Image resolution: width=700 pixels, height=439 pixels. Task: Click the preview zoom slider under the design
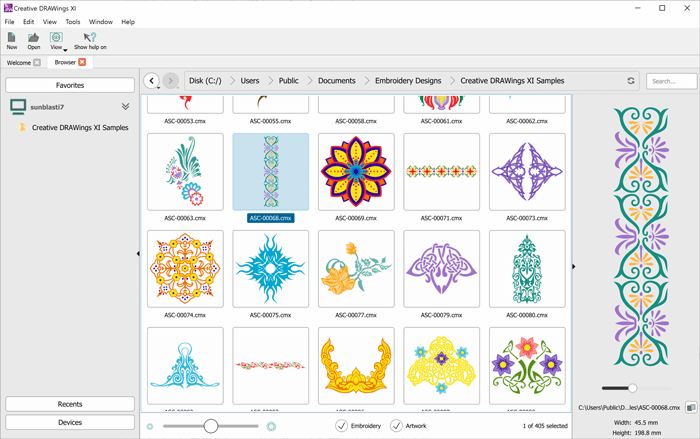point(632,388)
